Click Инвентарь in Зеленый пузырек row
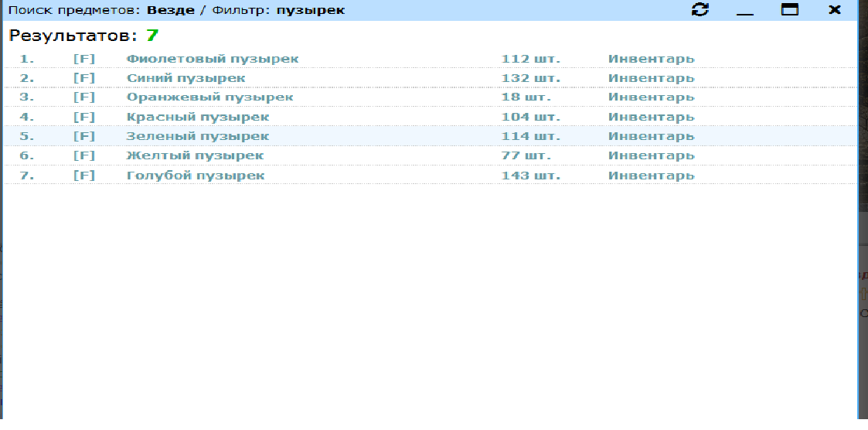 (652, 136)
